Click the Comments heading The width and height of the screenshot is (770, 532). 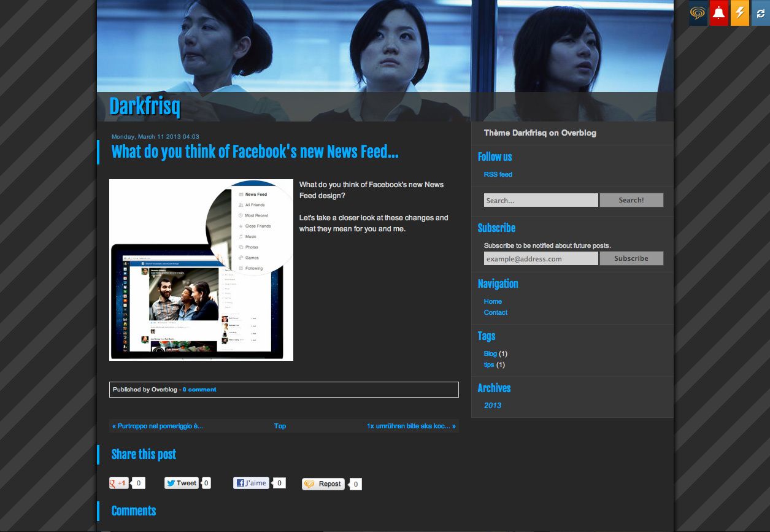pyautogui.click(x=134, y=511)
